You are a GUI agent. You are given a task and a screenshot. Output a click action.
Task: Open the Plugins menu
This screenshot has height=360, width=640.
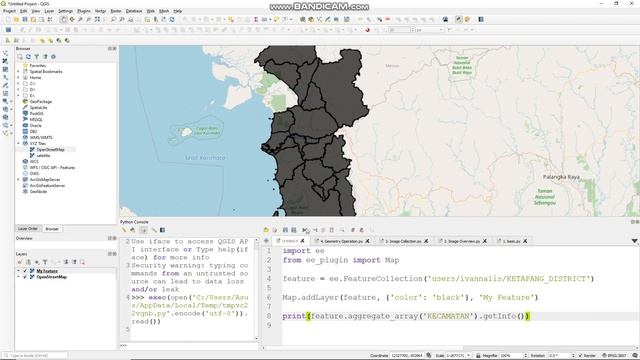coord(84,11)
